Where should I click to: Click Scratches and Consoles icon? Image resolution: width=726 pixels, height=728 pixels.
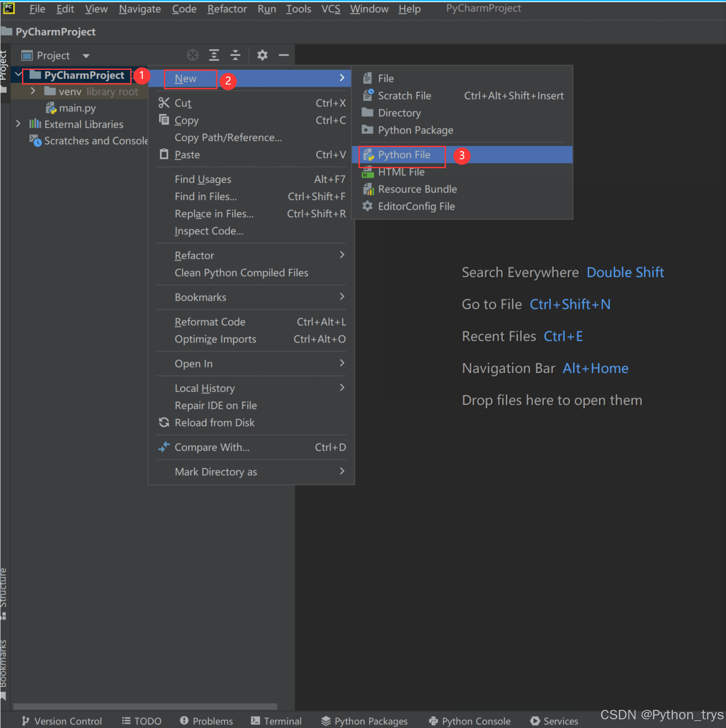35,140
